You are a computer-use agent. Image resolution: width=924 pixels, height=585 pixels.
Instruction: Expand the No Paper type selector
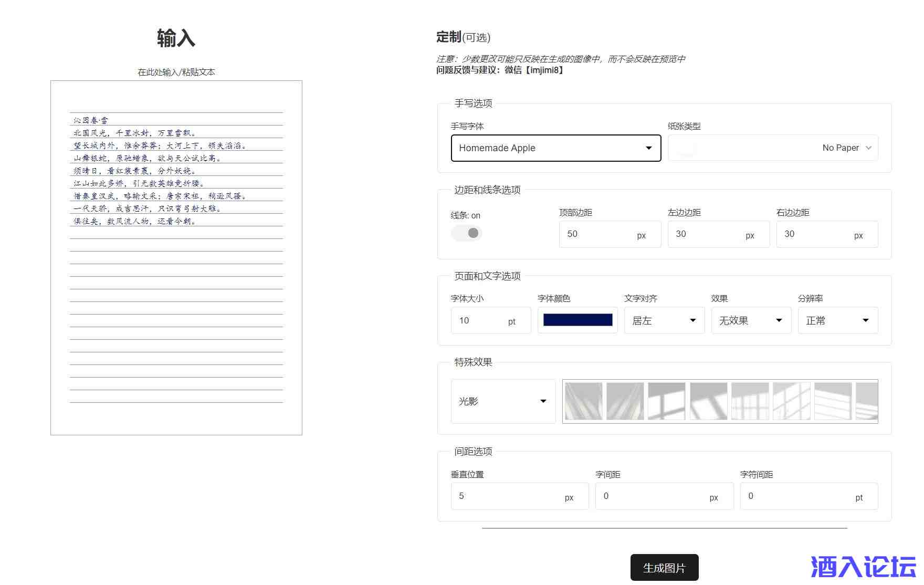[x=772, y=148]
